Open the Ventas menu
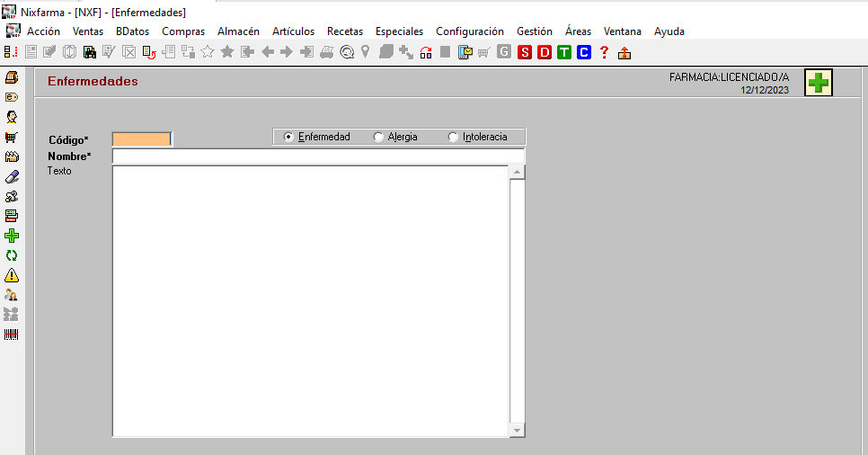868x455 pixels. [x=88, y=31]
